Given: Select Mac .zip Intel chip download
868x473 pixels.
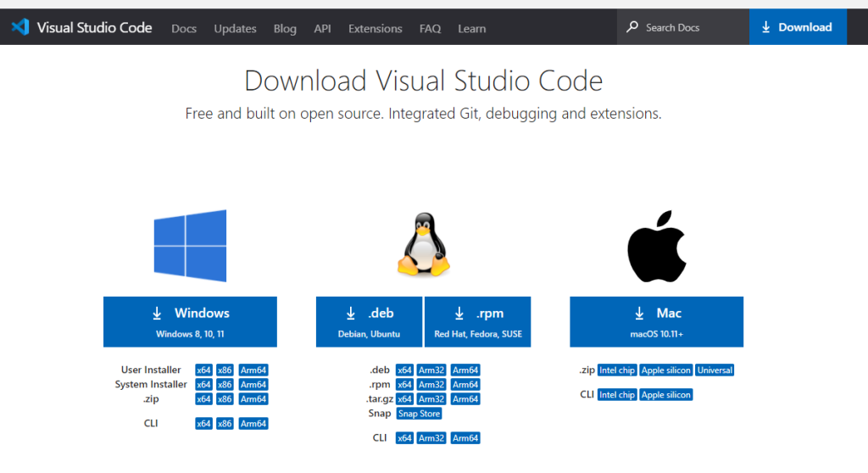Looking at the screenshot, I should [x=617, y=370].
